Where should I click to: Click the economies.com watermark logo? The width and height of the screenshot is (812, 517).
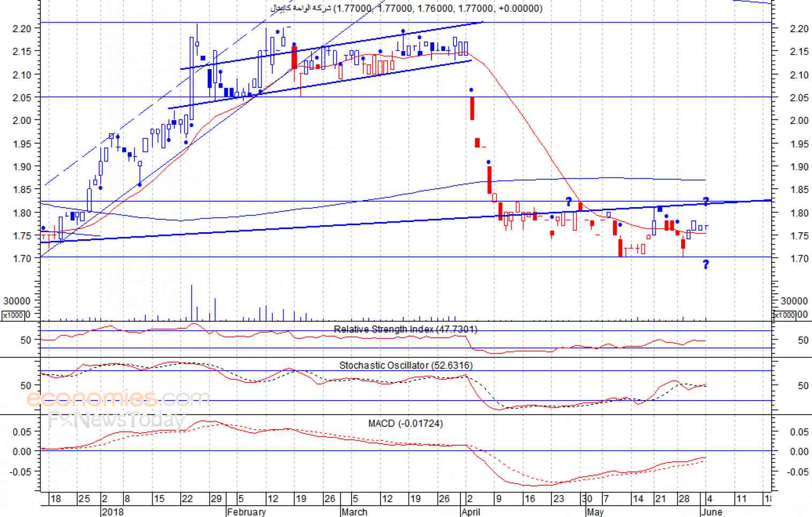(x=118, y=398)
